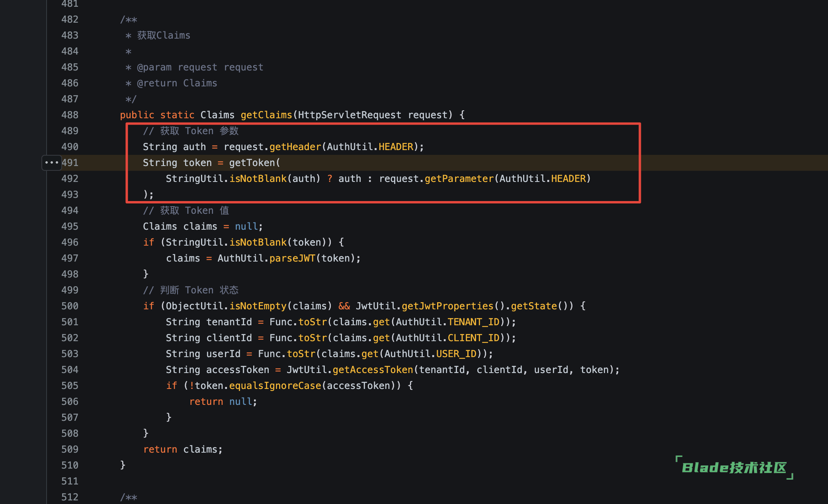Click the Blade技术社区 watermark logo
This screenshot has width=828, height=504.
click(x=734, y=468)
